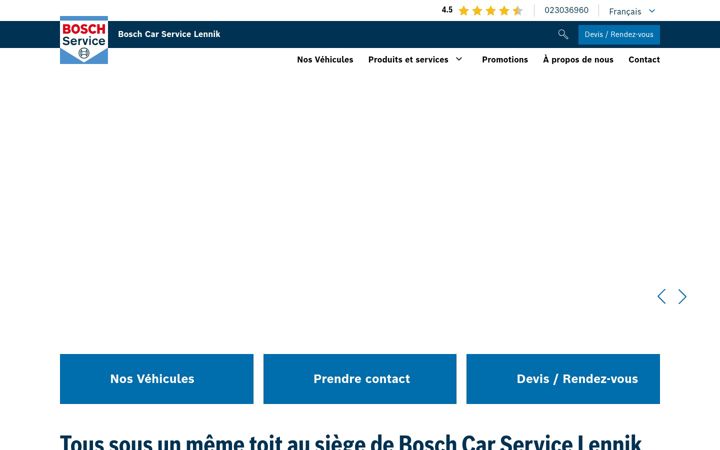Open the Français language dropdown
This screenshot has width=720, height=450.
[632, 11]
